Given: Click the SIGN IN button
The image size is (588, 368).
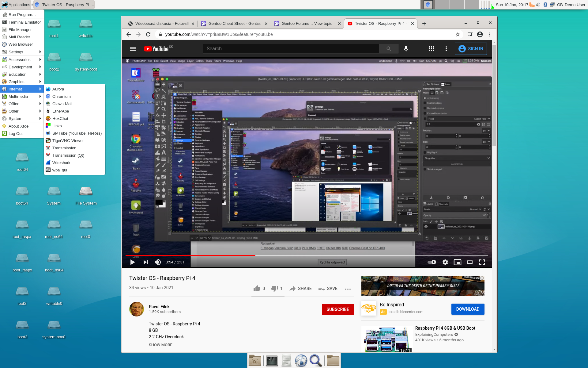Looking at the screenshot, I should (x=471, y=49).
